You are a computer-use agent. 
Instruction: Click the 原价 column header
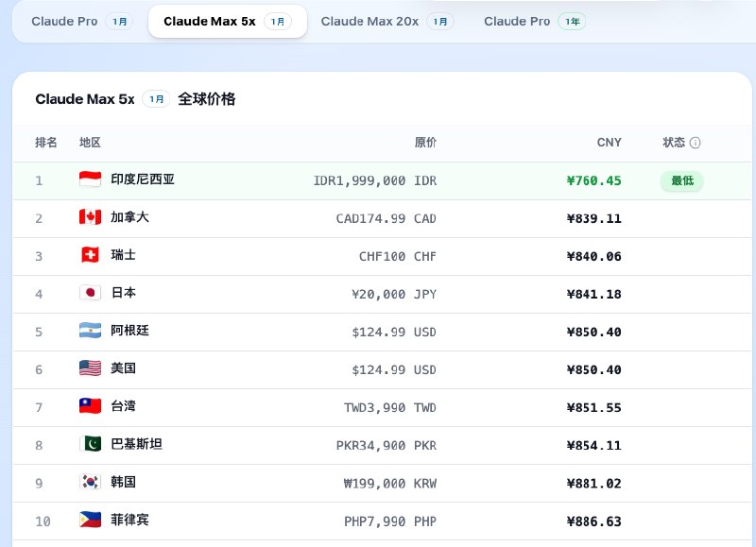tap(425, 143)
